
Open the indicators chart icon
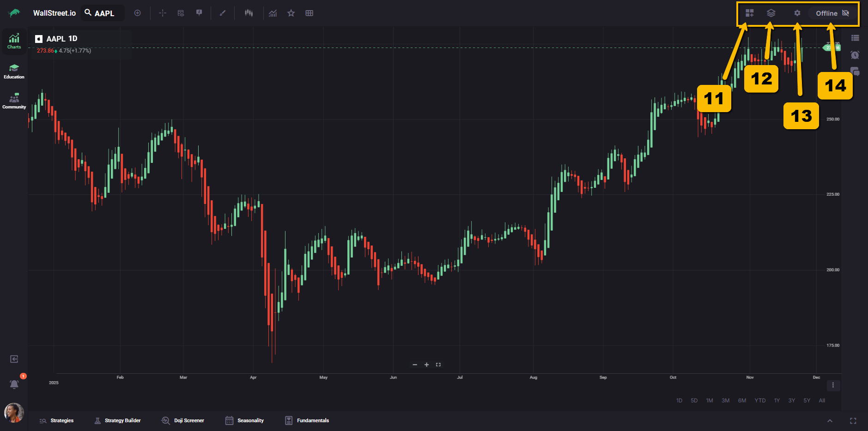[273, 13]
